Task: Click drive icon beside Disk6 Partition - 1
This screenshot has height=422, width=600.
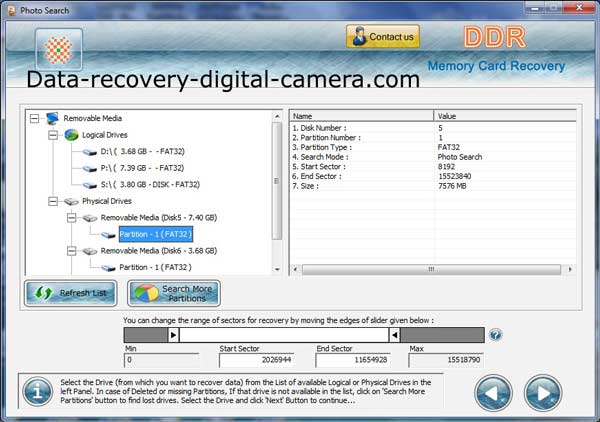Action: pos(109,268)
